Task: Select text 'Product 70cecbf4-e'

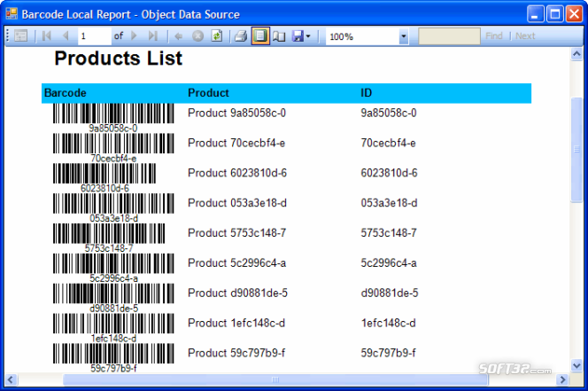Action: [236, 143]
